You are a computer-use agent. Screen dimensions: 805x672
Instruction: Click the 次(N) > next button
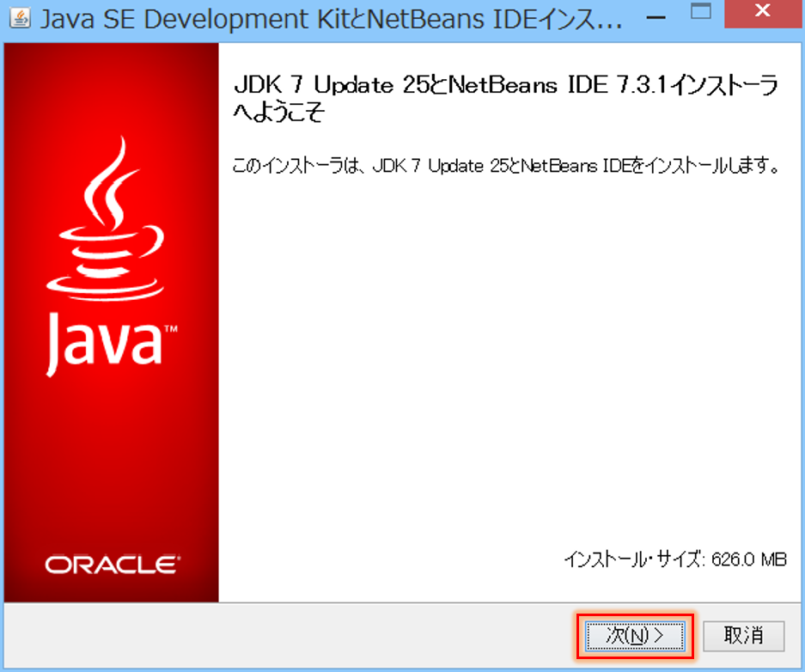coord(635,636)
